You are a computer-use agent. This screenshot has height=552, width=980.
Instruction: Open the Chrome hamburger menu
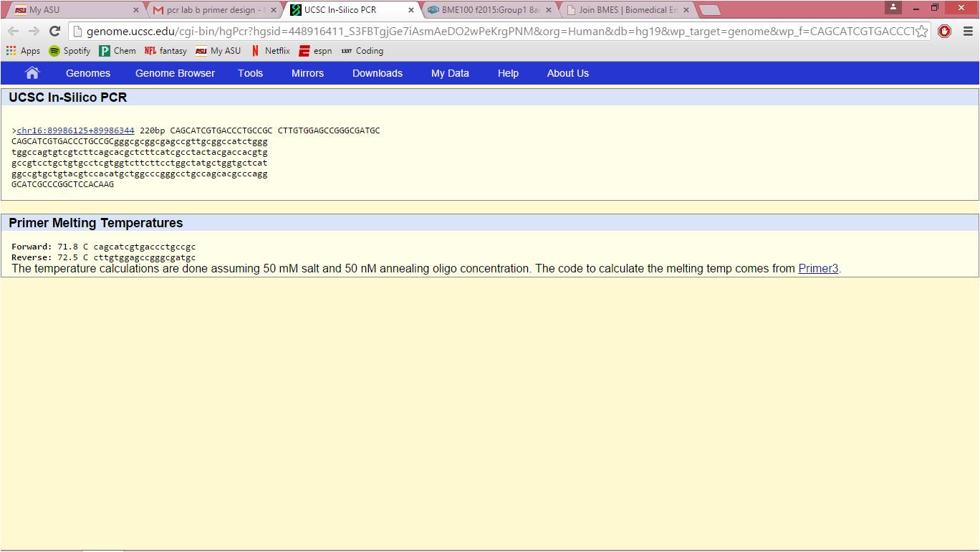(967, 32)
